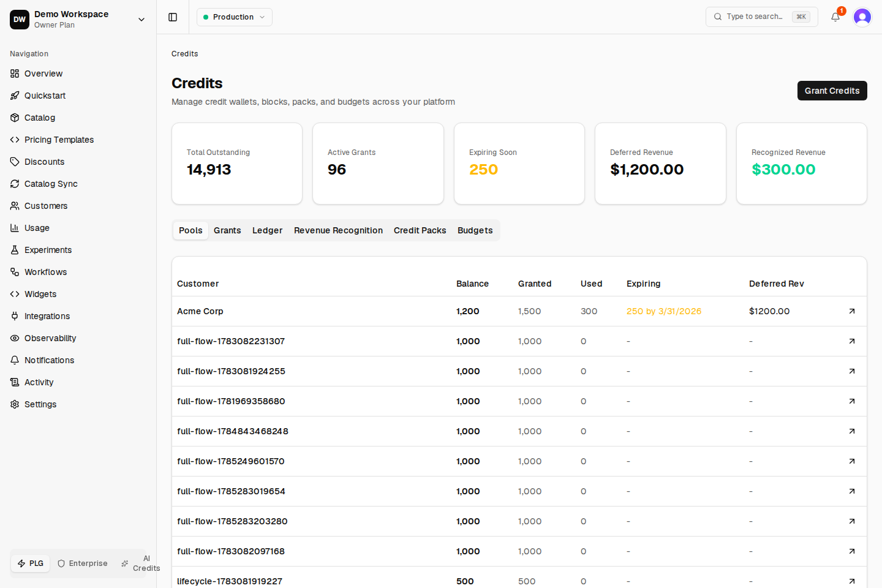
Task: Open full-flow-1783082231307 row arrow icon
Action: 852,341
